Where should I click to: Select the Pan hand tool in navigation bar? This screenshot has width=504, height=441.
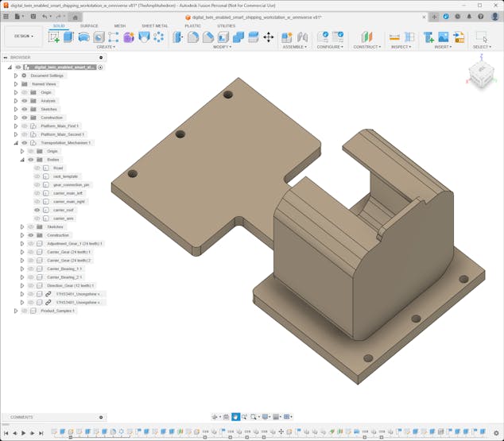click(235, 417)
